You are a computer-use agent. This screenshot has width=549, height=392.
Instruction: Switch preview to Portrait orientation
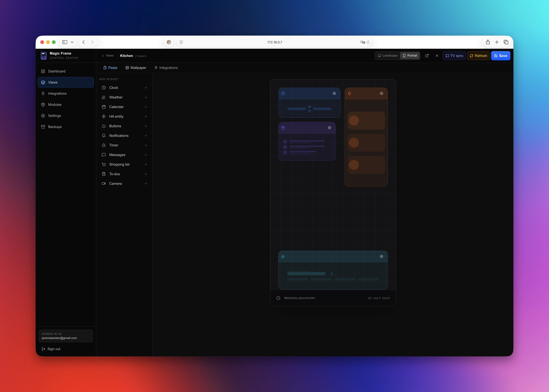click(x=410, y=56)
